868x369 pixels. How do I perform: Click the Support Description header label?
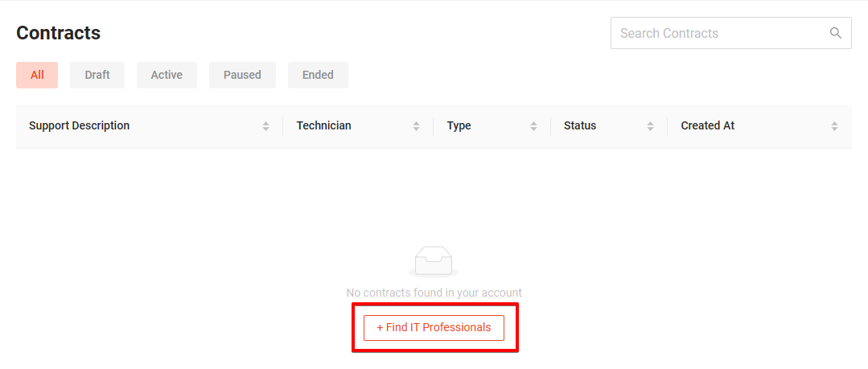click(x=79, y=125)
